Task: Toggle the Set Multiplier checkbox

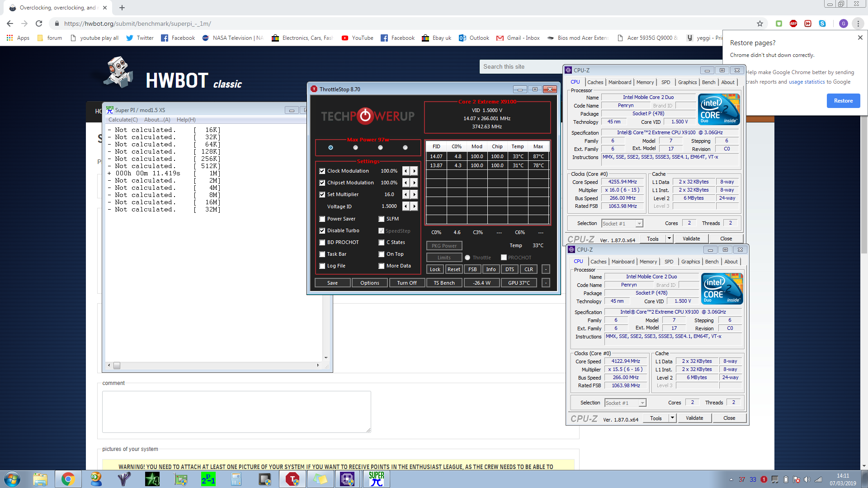Action: click(x=322, y=194)
